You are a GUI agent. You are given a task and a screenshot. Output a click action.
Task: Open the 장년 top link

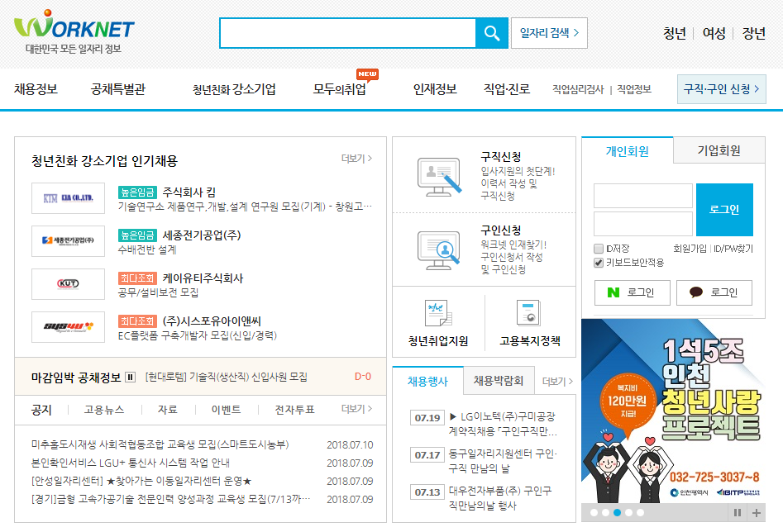753,33
